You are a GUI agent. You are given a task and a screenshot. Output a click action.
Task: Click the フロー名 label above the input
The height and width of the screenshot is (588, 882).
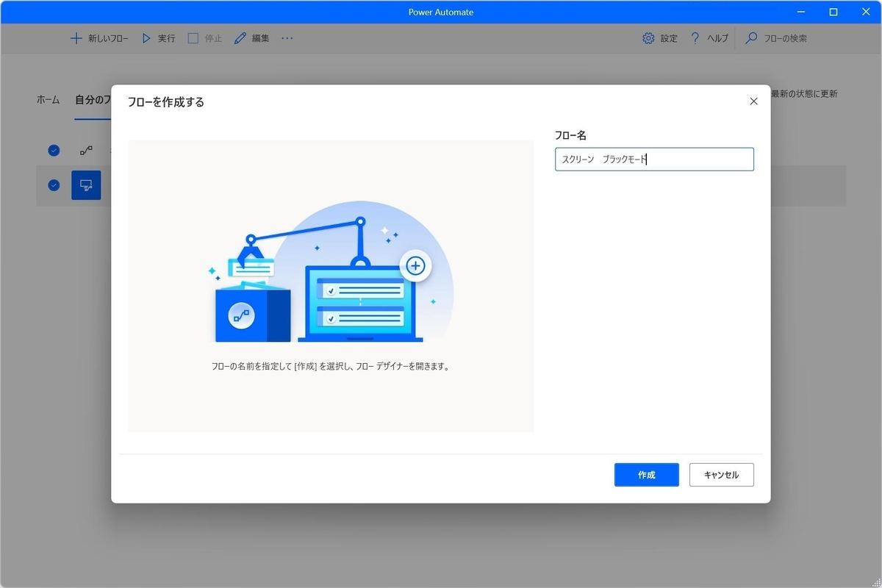[x=570, y=135]
